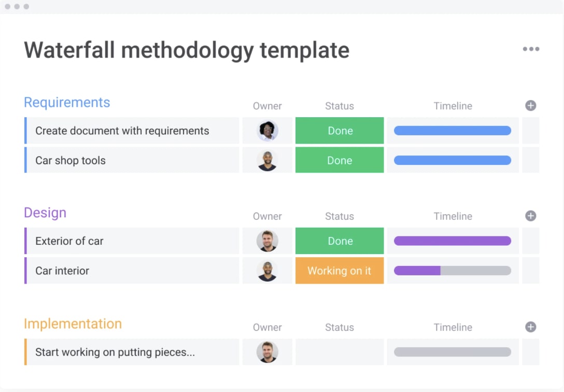Click the add column plus icon in Requirements group
The image size is (564, 392).
tap(530, 105)
